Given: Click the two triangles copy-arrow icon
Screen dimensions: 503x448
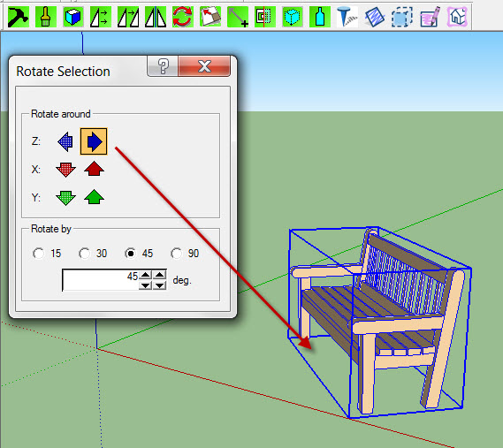Looking at the screenshot, I should (128, 17).
